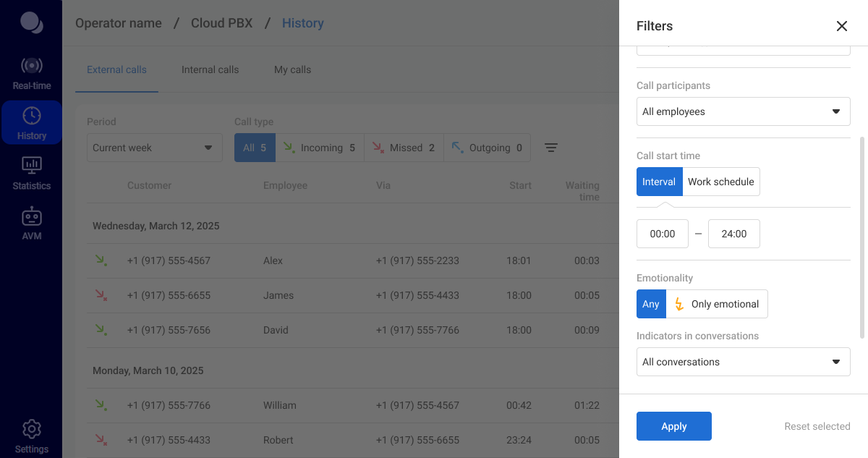The image size is (868, 458).
Task: Filter call type by Outgoing
Action: pyautogui.click(x=487, y=148)
